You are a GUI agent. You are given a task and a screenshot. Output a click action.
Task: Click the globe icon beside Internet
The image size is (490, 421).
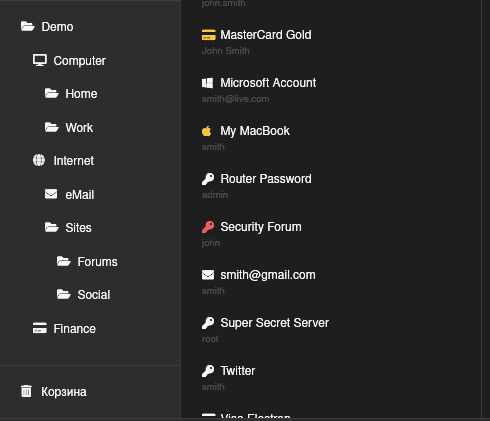pos(39,160)
